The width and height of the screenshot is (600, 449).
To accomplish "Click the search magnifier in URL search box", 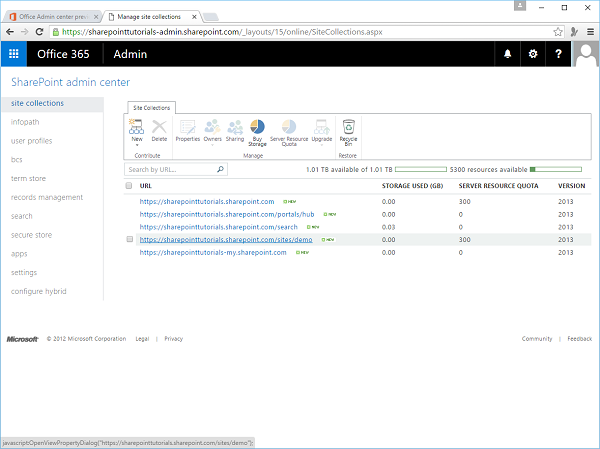I will click(221, 170).
